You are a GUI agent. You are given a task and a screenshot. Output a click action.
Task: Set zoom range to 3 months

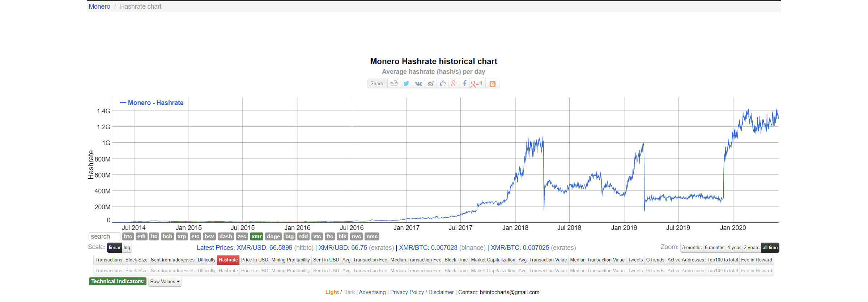tap(692, 248)
